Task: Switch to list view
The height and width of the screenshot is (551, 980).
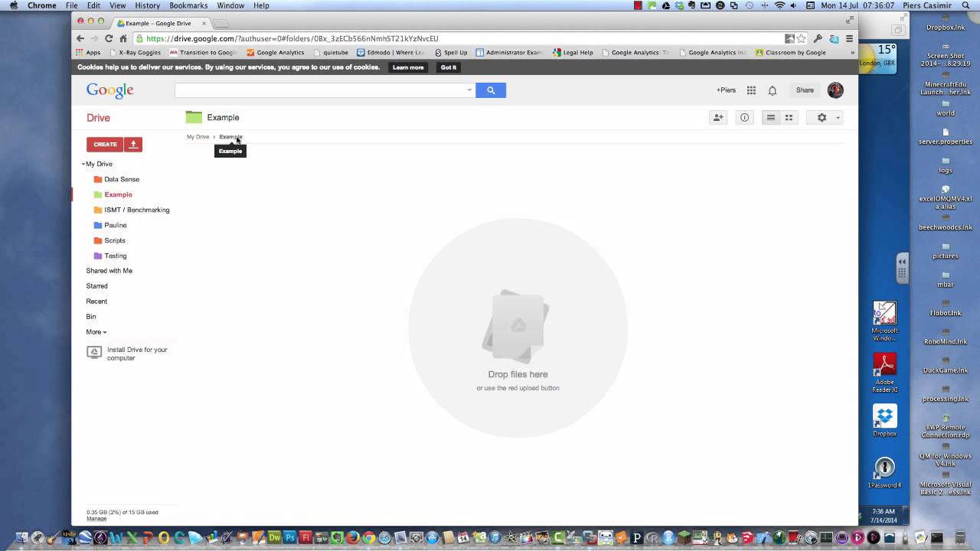Action: [771, 118]
